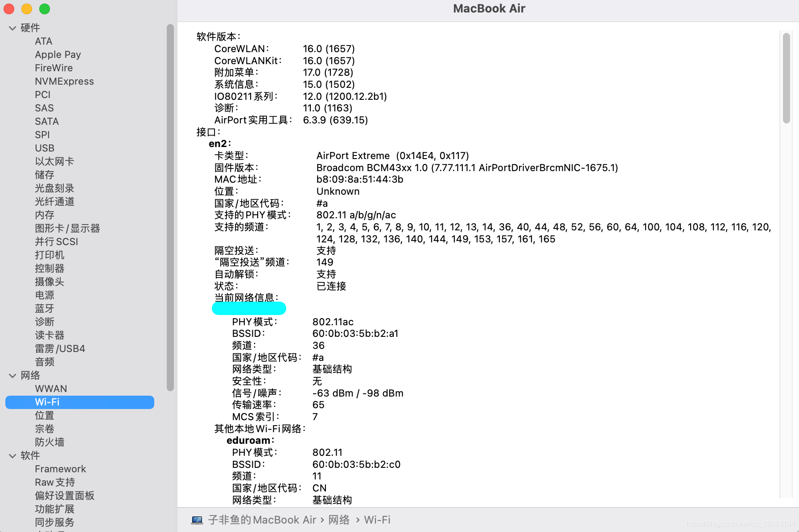
Task: Open the 控制器 entry
Action: pos(49,269)
